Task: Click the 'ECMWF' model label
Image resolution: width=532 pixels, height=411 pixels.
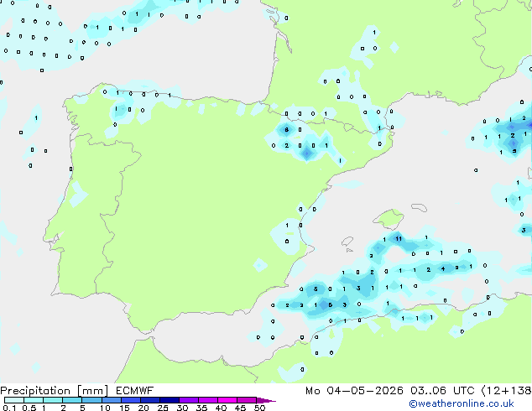Action: tap(135, 391)
